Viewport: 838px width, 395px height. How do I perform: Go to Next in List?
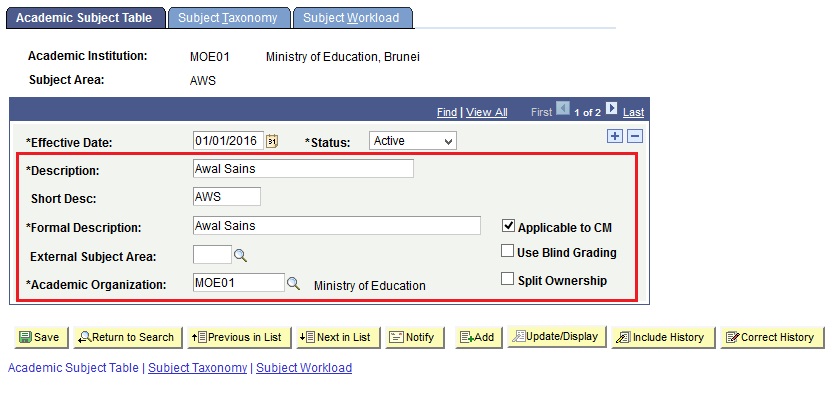[x=338, y=337]
